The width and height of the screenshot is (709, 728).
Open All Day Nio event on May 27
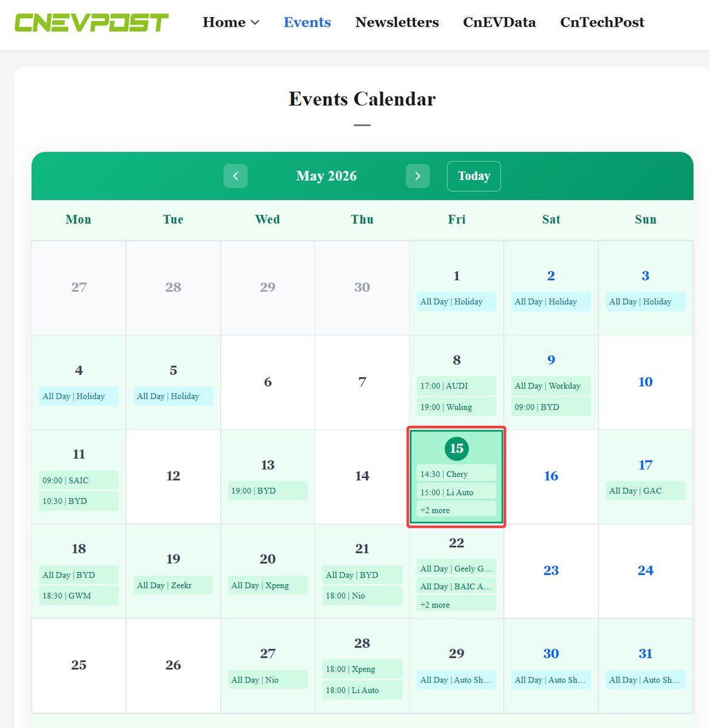coord(267,679)
